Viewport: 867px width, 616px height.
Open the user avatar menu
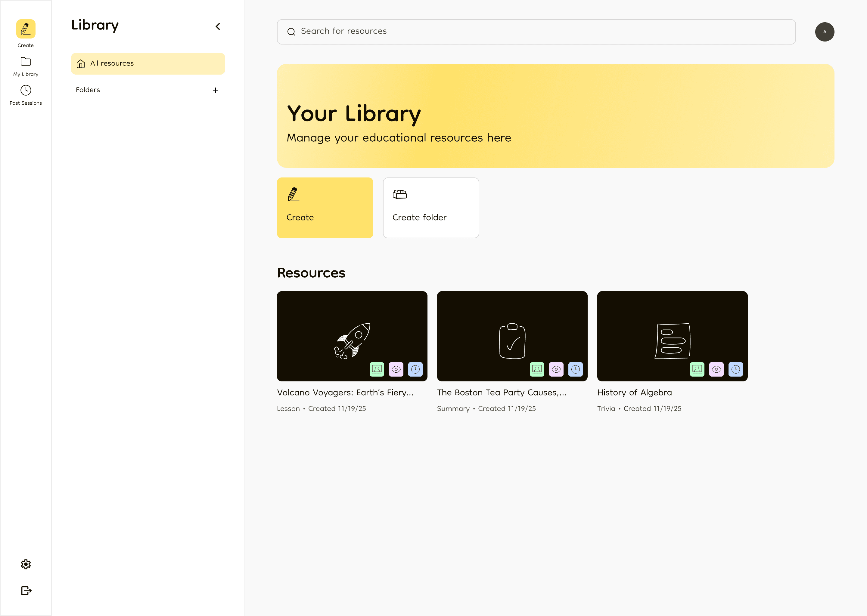(825, 32)
